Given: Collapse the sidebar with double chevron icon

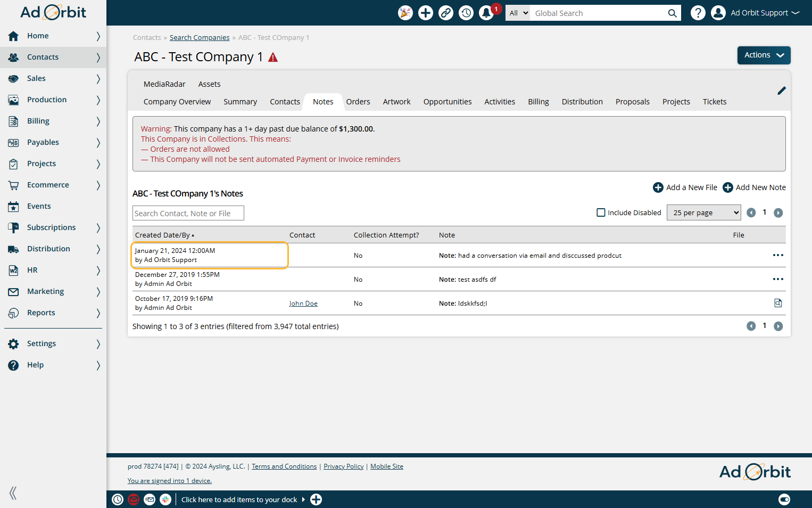Looking at the screenshot, I should 13,493.
